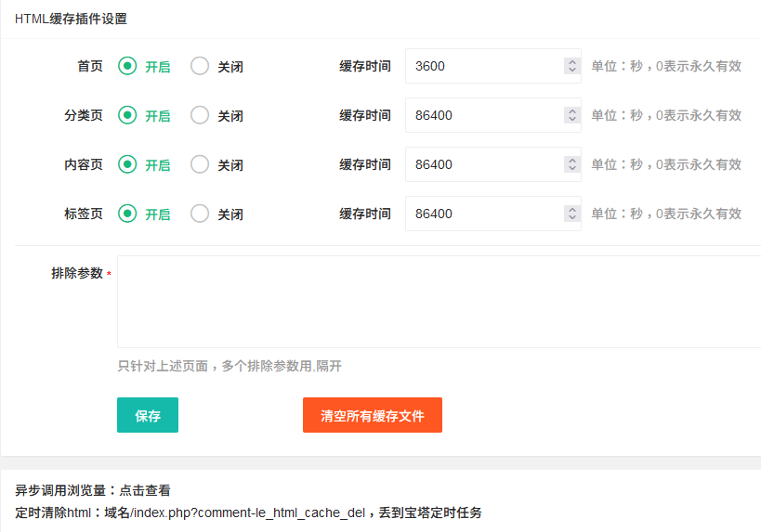Click the green 保存 button
This screenshot has height=532, width=761.
click(148, 415)
